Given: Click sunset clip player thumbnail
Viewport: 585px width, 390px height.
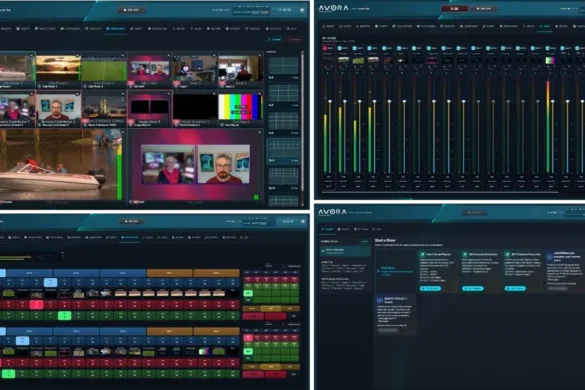Looking at the screenshot, I should point(58,68).
